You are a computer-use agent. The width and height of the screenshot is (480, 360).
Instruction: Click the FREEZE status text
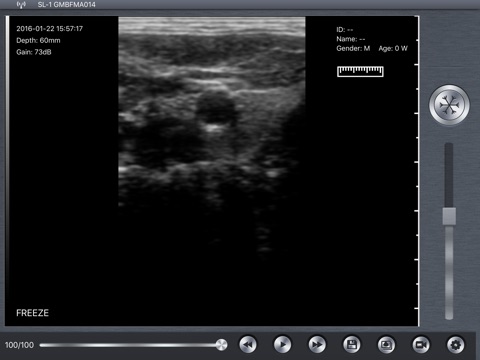pyautogui.click(x=32, y=313)
